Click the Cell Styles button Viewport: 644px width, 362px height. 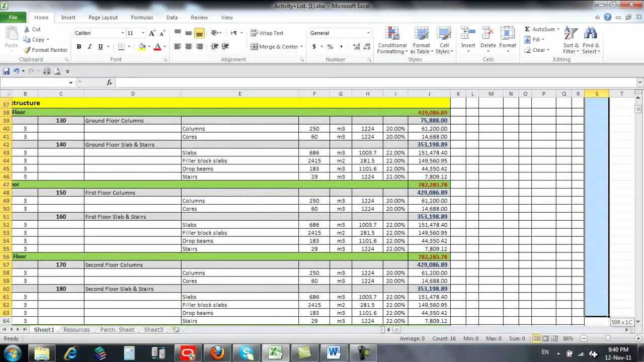442,40
